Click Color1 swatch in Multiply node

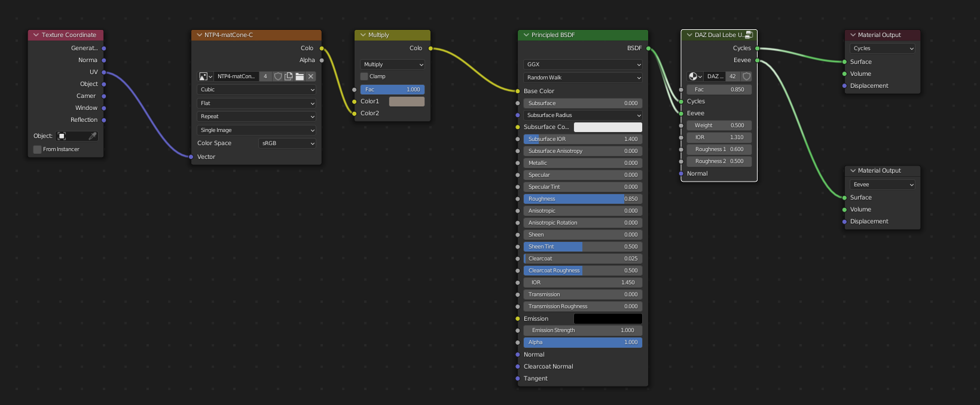(x=407, y=102)
